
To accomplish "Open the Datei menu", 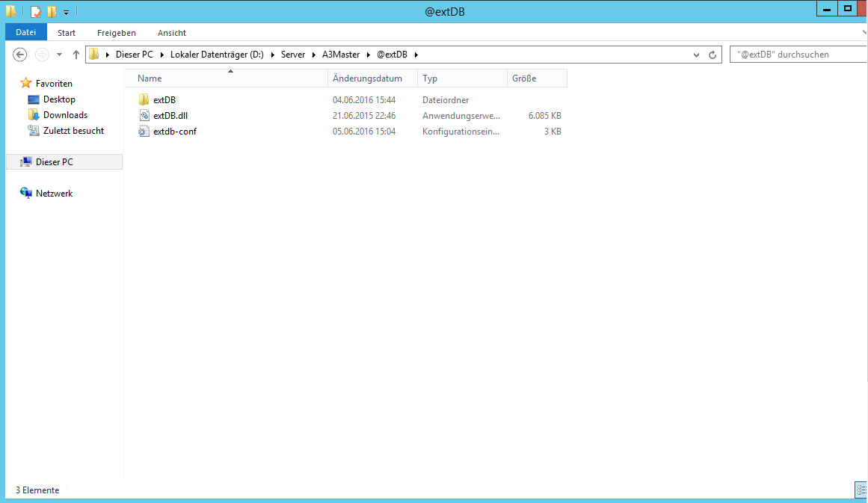I will (25, 33).
